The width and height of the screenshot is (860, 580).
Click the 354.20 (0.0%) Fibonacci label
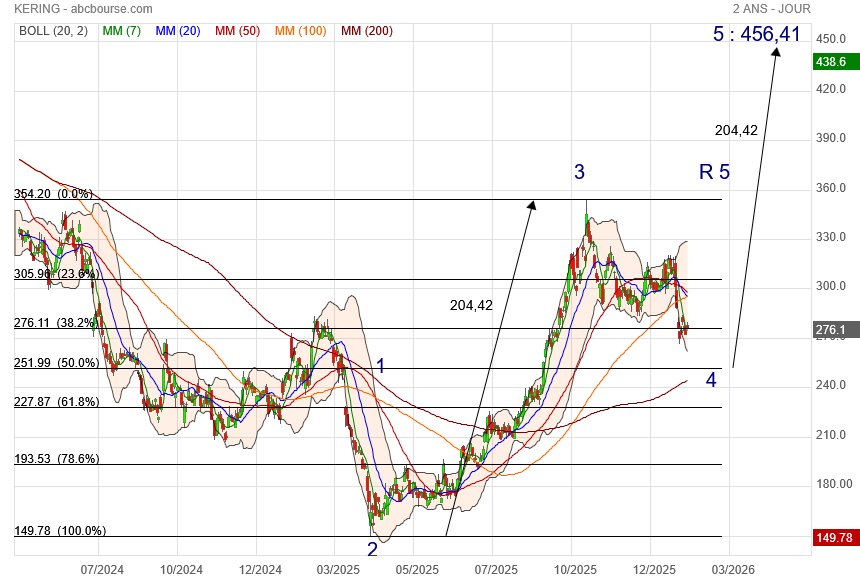[x=53, y=194]
